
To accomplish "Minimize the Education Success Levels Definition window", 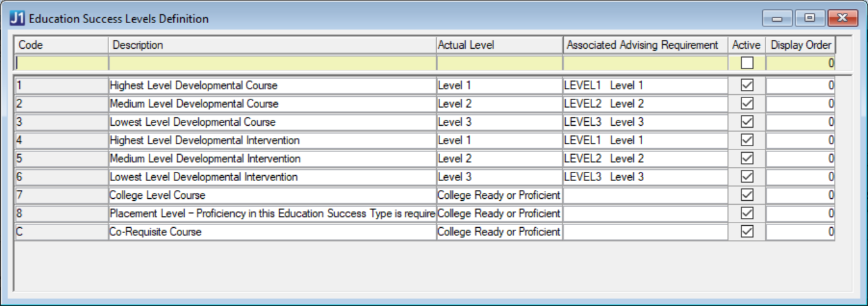I will tap(778, 19).
